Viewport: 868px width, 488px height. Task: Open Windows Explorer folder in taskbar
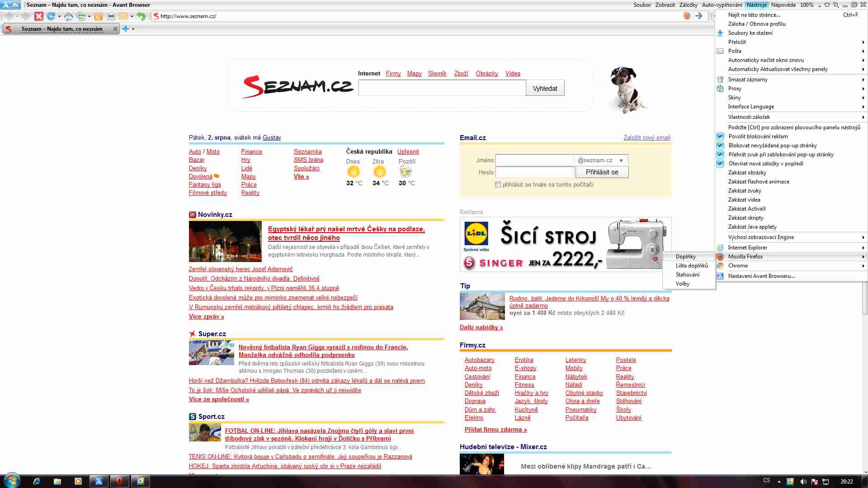click(x=57, y=481)
